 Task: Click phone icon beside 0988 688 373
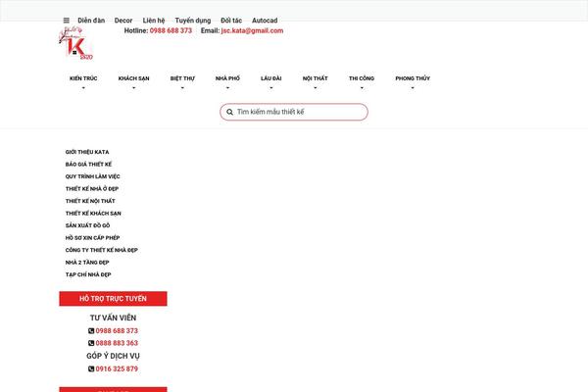tap(91, 331)
